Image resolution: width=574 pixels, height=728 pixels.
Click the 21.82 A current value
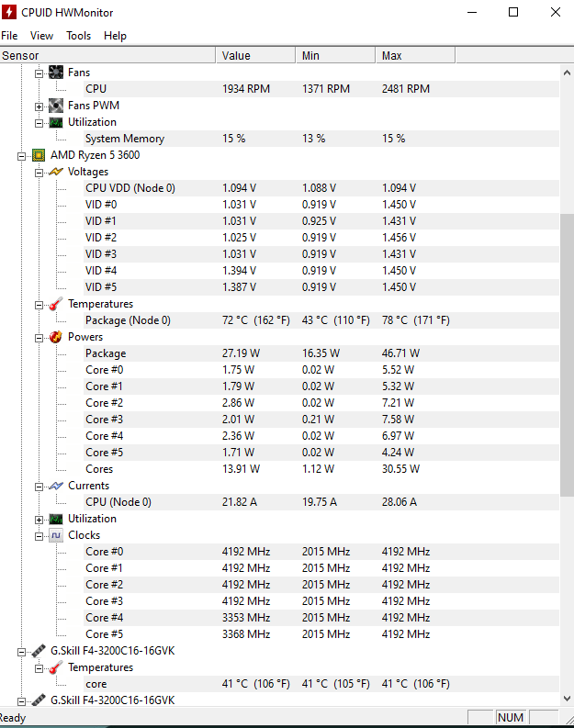point(240,502)
